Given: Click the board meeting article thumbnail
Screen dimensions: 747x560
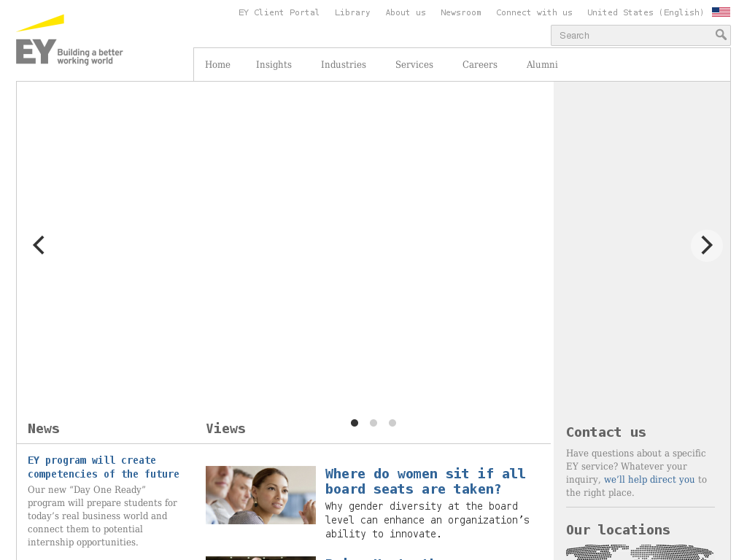Looking at the screenshot, I should coord(260,495).
